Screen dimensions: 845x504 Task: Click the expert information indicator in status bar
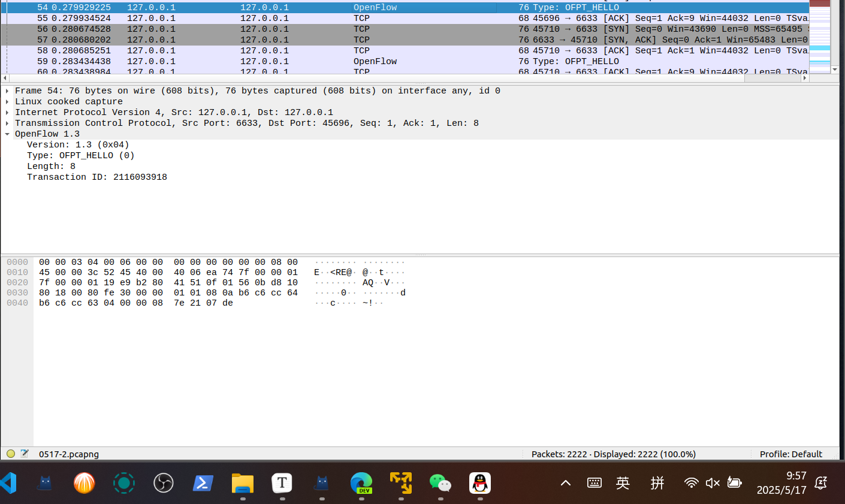point(11,454)
